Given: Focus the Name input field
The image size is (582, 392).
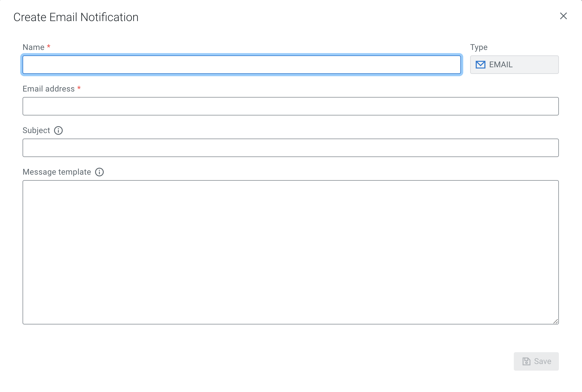Looking at the screenshot, I should [x=242, y=65].
